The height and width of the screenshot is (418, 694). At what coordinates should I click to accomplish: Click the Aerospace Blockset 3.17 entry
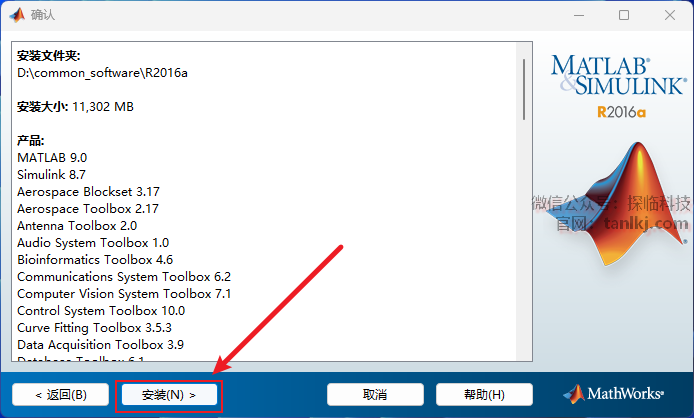tap(88, 192)
